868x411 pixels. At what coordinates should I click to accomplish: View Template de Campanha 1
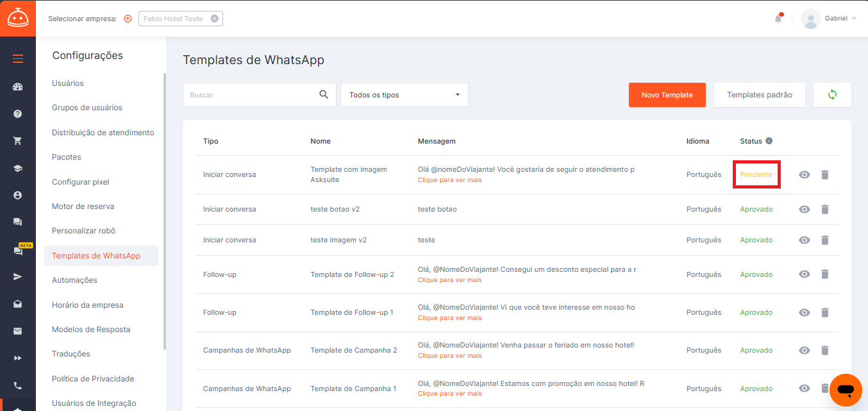point(805,389)
